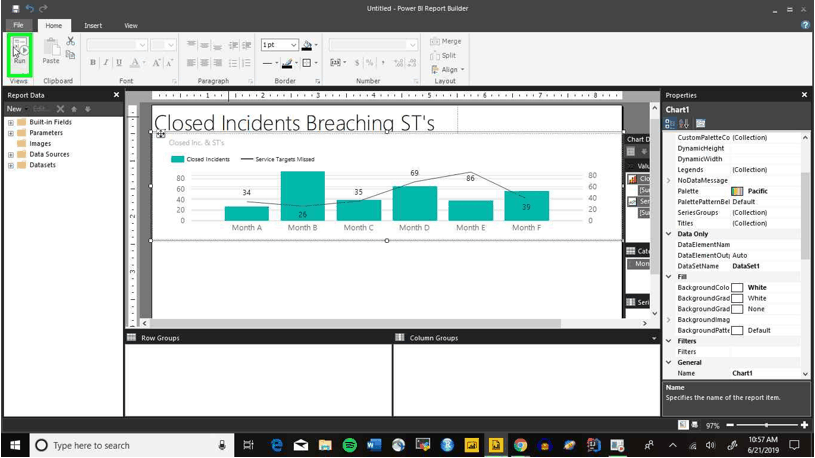Switch to the View ribbon tab
Screen dimensions: 815x458
(x=131, y=25)
